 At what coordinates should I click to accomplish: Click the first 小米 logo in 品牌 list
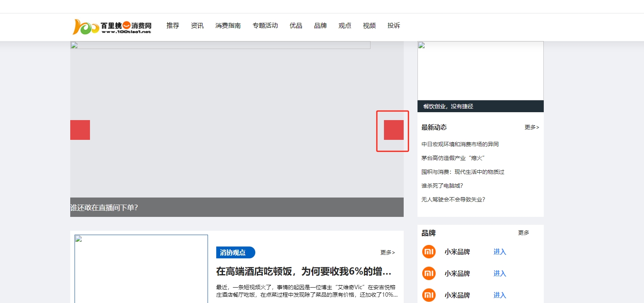click(x=429, y=252)
